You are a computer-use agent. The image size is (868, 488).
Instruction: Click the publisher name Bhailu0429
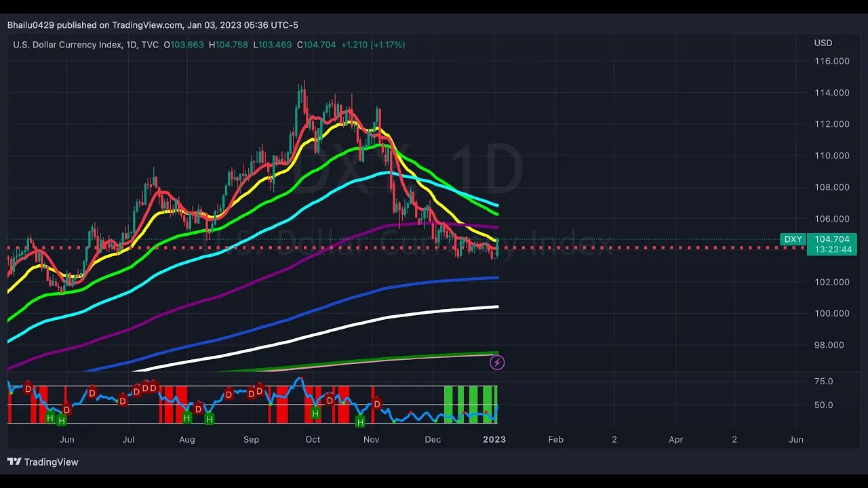(x=31, y=25)
